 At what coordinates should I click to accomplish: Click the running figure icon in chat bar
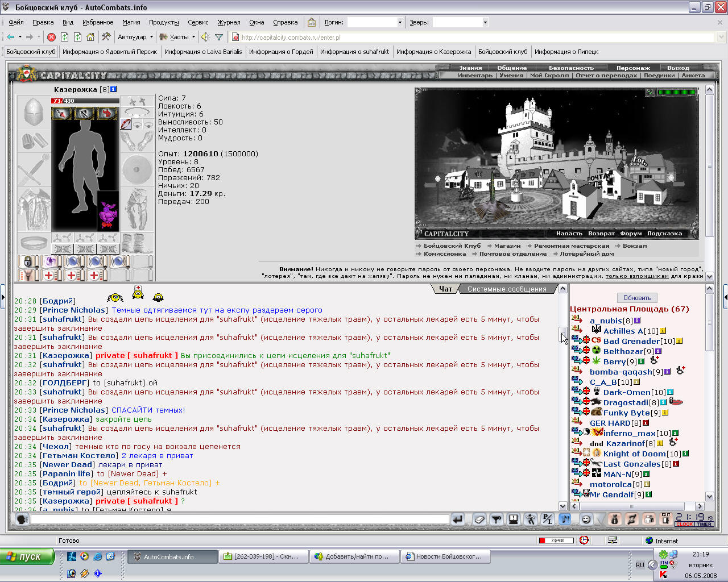click(x=531, y=519)
